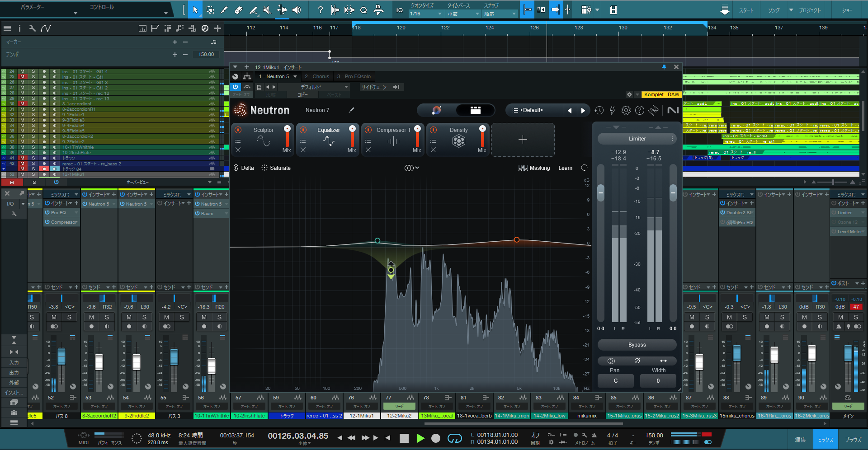Bypass the Compressor 1 module power toggle
Viewport: 868px width, 450px height.
coord(368,130)
